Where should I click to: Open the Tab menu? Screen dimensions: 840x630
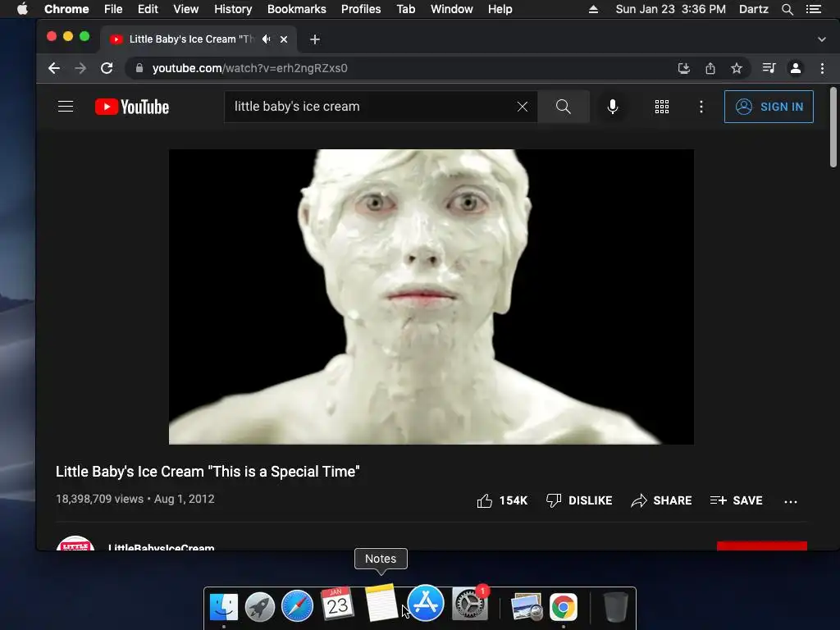(406, 9)
